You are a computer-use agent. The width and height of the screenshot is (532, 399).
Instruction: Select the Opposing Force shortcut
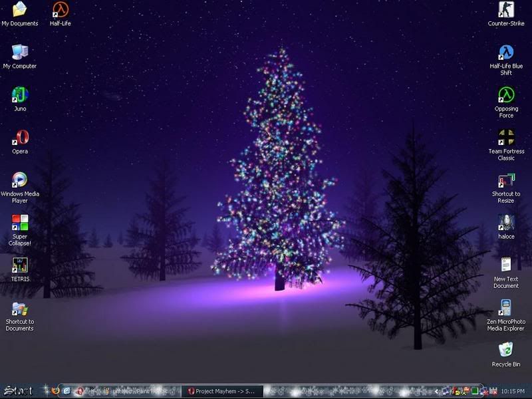[506, 95]
